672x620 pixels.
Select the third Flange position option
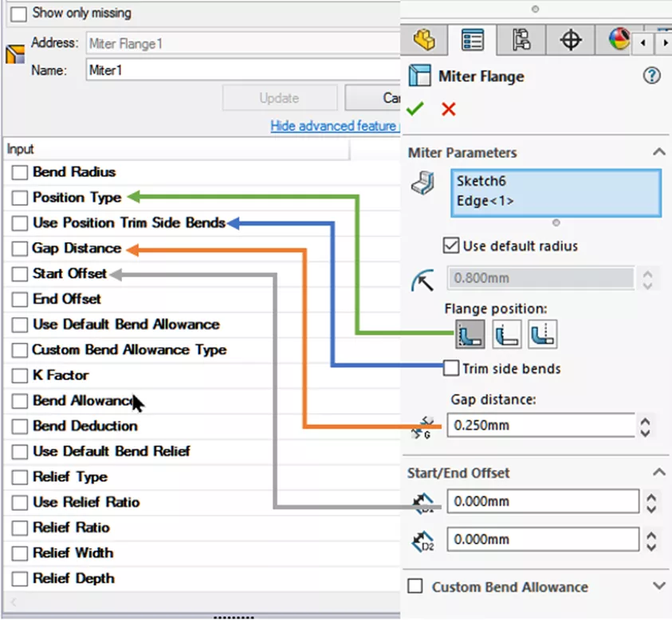(542, 335)
